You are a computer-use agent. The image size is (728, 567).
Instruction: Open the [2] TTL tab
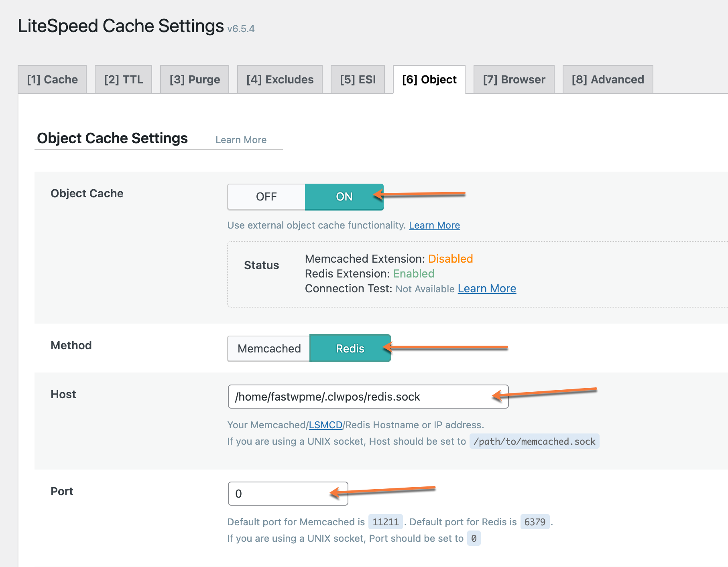point(123,79)
